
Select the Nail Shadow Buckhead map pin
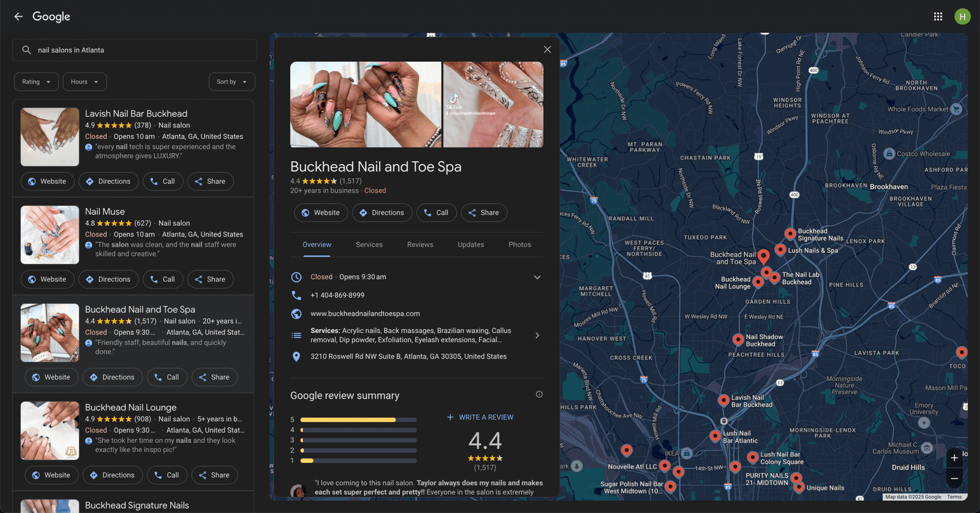738,339
